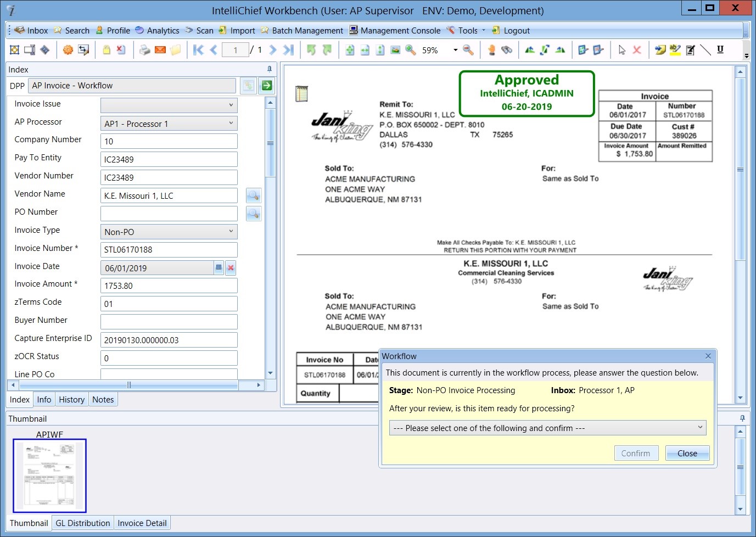
Task: Choose the text highlight annotation tool
Action: [674, 49]
